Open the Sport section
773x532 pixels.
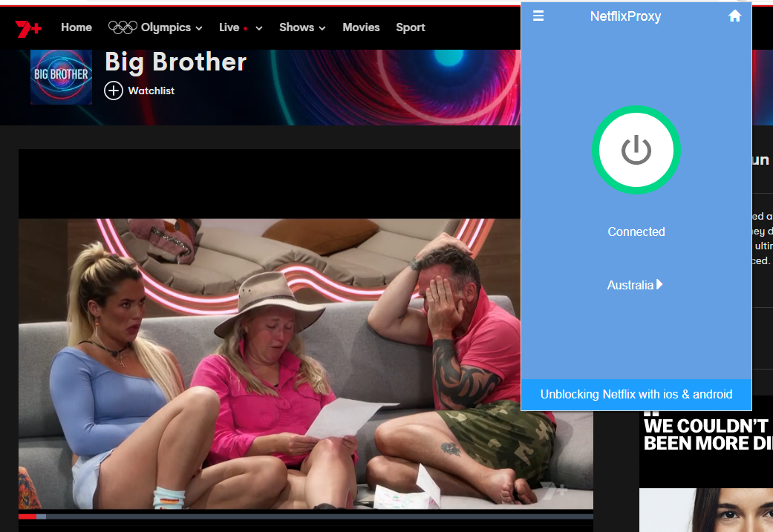pyautogui.click(x=410, y=27)
